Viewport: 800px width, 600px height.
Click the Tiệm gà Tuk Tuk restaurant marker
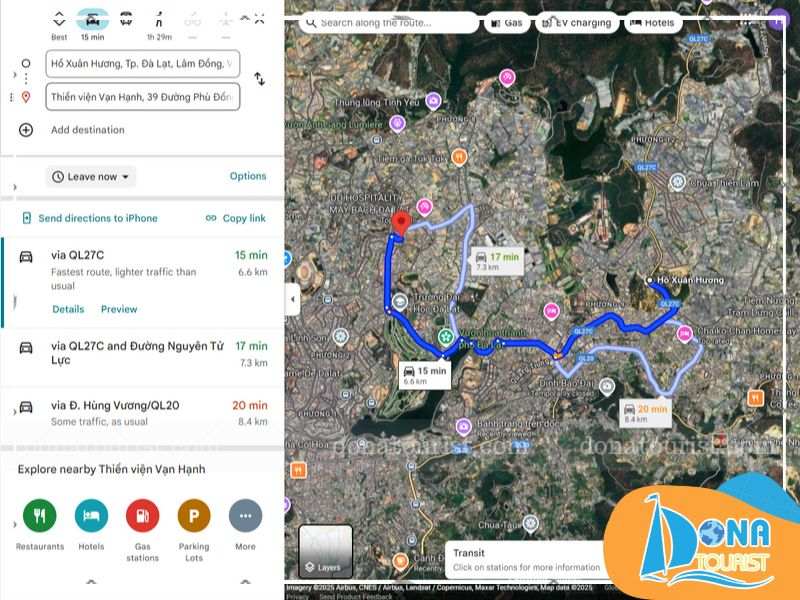459,157
